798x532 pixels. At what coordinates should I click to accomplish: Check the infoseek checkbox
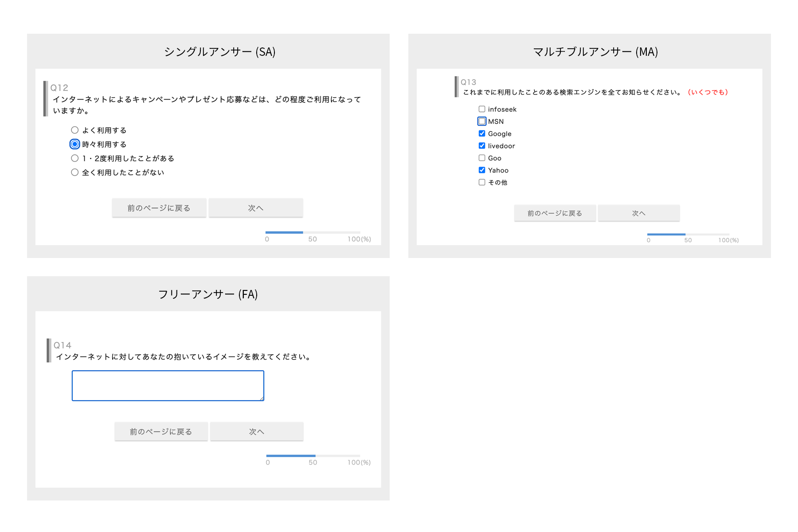(x=482, y=109)
